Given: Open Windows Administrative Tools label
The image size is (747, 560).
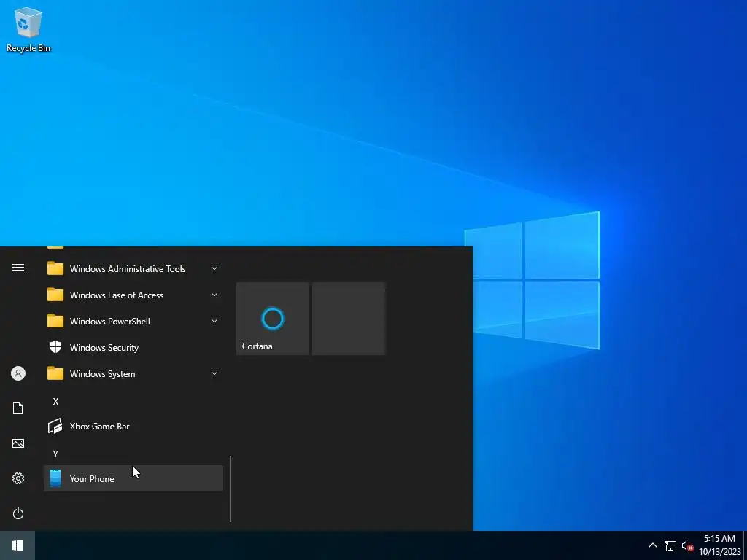Looking at the screenshot, I should [x=128, y=269].
